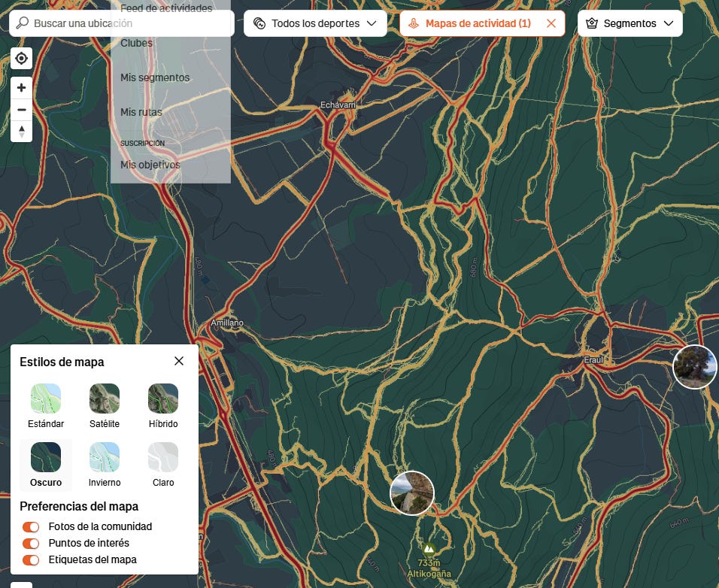Screen dimensions: 719x588
Task: Zoom in with the plus button
Action: pyautogui.click(x=22, y=87)
